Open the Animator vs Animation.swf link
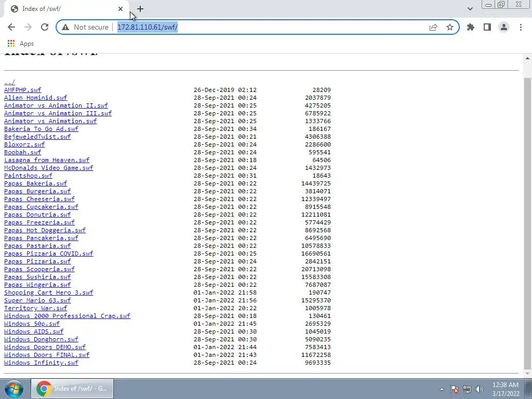 click(x=50, y=121)
